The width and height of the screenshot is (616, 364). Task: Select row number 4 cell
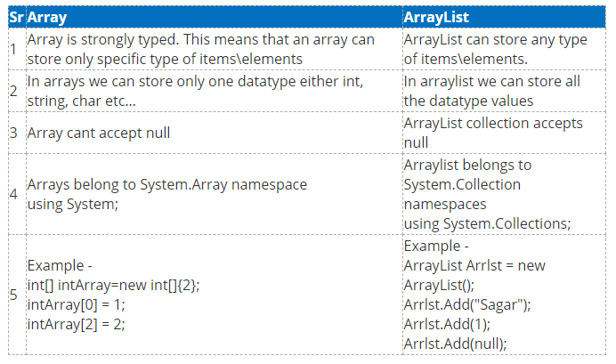point(17,194)
